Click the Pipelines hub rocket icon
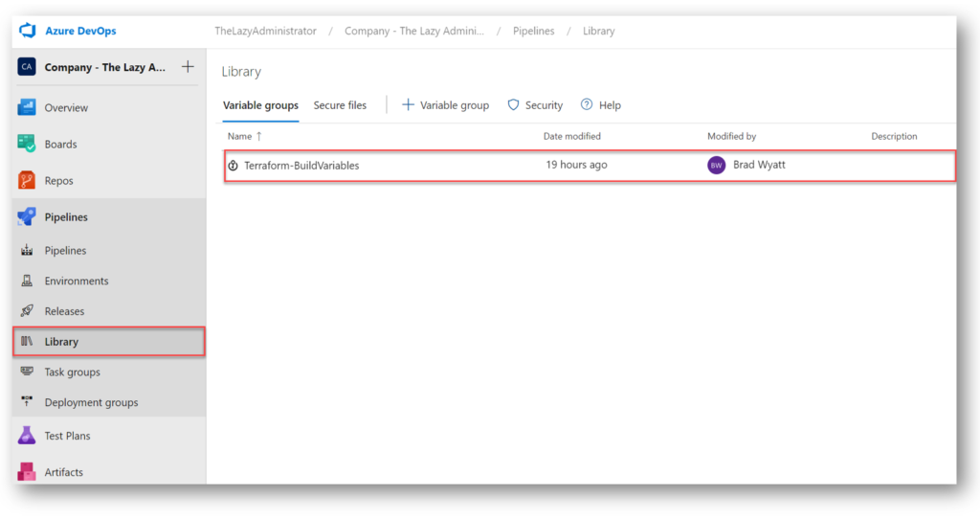This screenshot has width=980, height=519. (27, 217)
